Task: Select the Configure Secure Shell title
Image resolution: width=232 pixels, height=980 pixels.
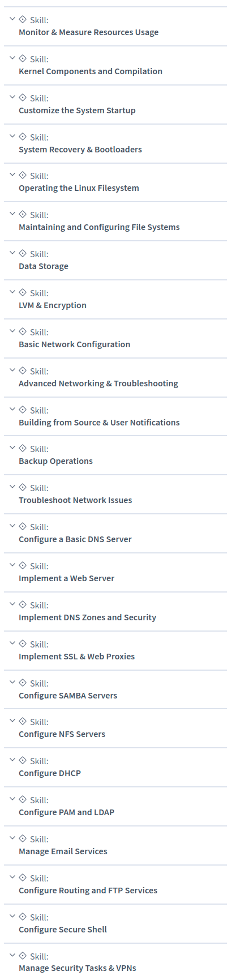Action: (x=63, y=930)
